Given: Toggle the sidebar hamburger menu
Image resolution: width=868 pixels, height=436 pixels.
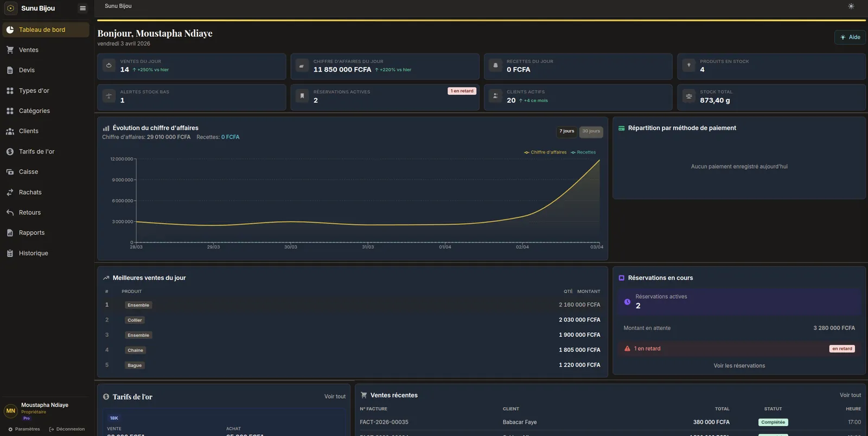Looking at the screenshot, I should 82,8.
